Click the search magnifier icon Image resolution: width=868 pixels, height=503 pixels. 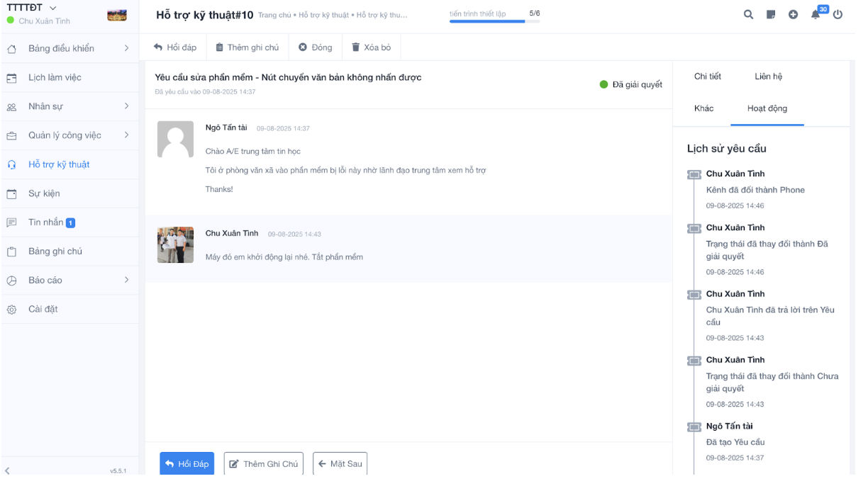(748, 14)
